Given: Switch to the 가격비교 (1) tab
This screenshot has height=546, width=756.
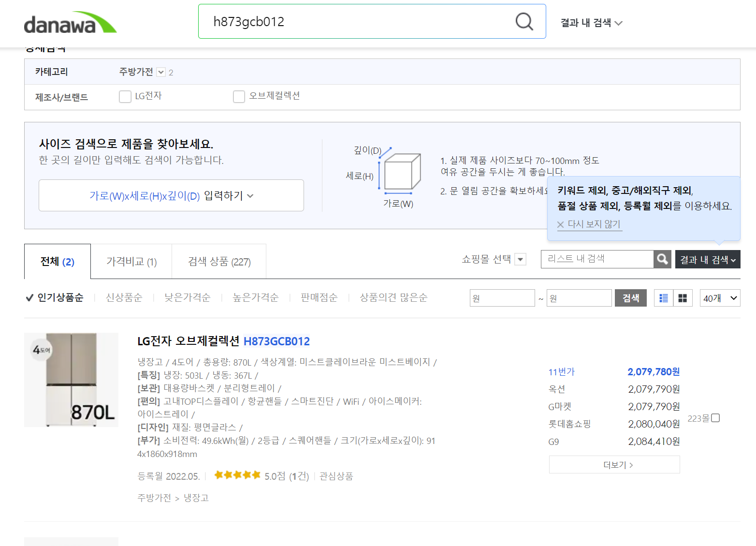Looking at the screenshot, I should pyautogui.click(x=131, y=262).
